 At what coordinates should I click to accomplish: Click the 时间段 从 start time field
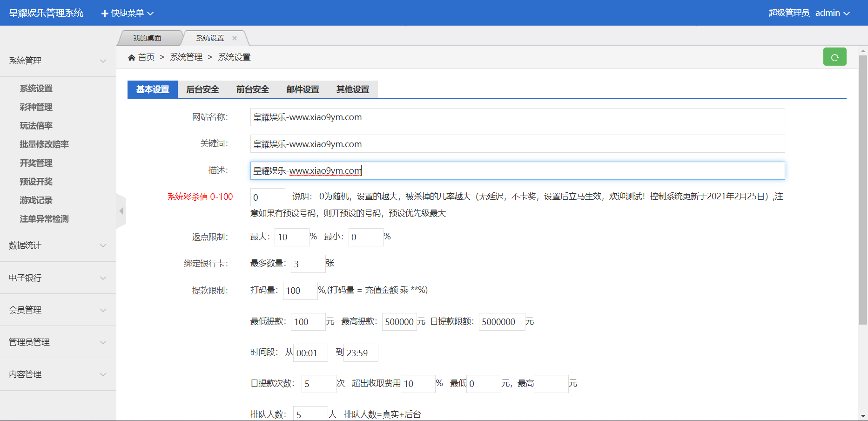(x=310, y=353)
